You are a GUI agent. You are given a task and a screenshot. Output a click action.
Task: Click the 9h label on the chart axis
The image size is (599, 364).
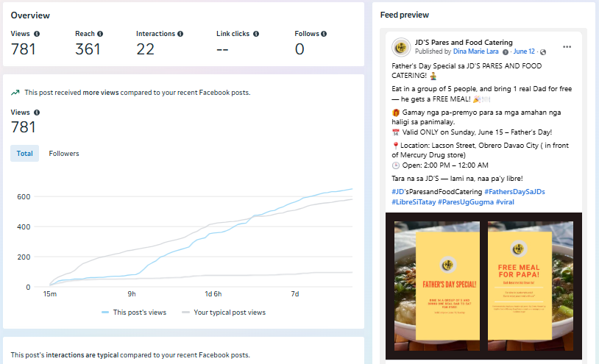132,294
